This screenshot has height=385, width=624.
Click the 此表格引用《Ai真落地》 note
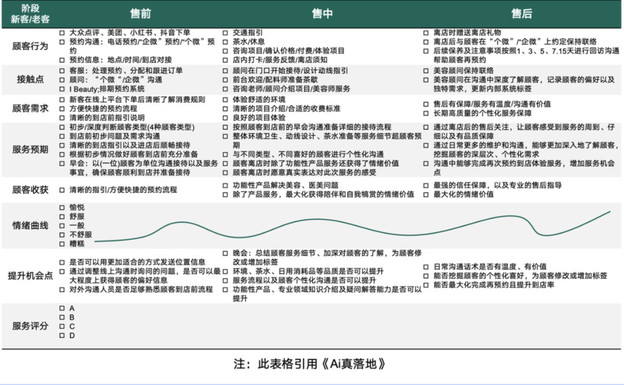322,364
